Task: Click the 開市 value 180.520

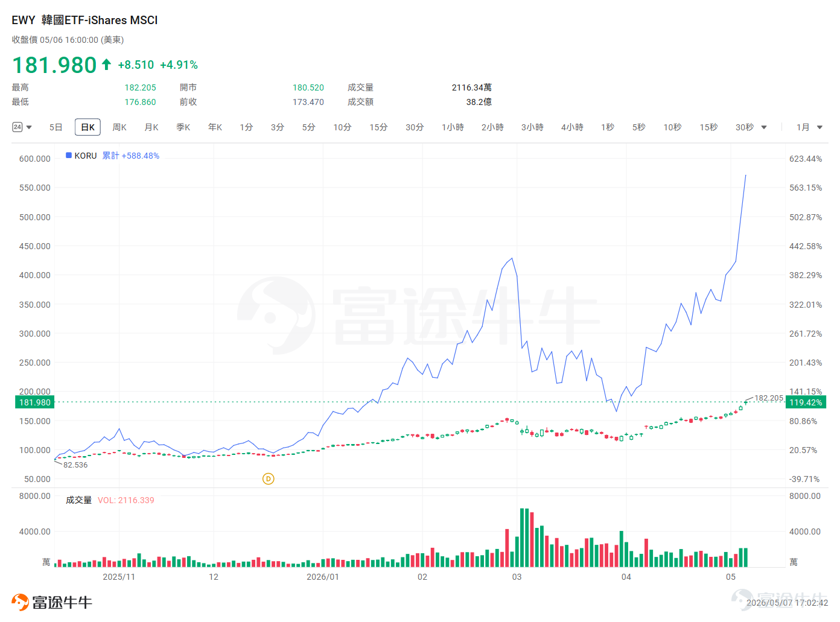Action: tap(308, 87)
